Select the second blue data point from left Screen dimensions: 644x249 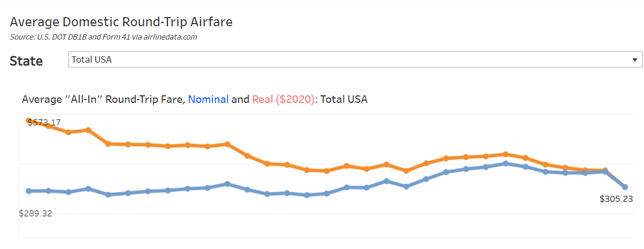pos(49,191)
